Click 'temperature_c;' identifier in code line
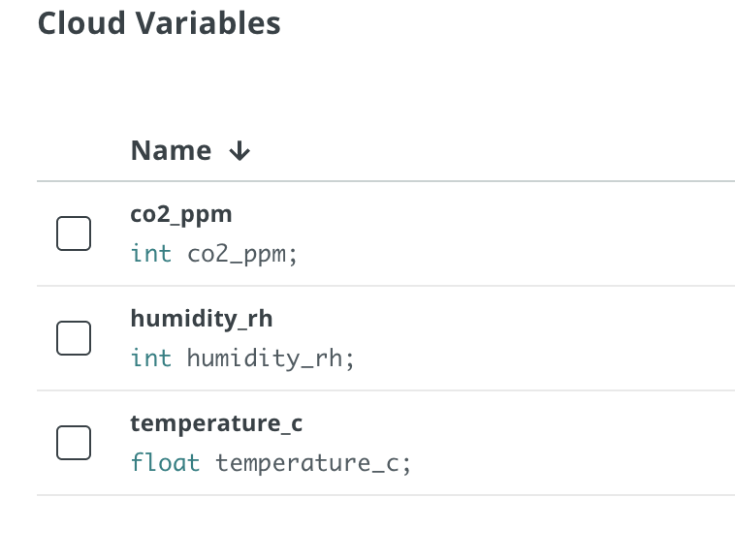This screenshot has width=735, height=560. pyautogui.click(x=313, y=463)
